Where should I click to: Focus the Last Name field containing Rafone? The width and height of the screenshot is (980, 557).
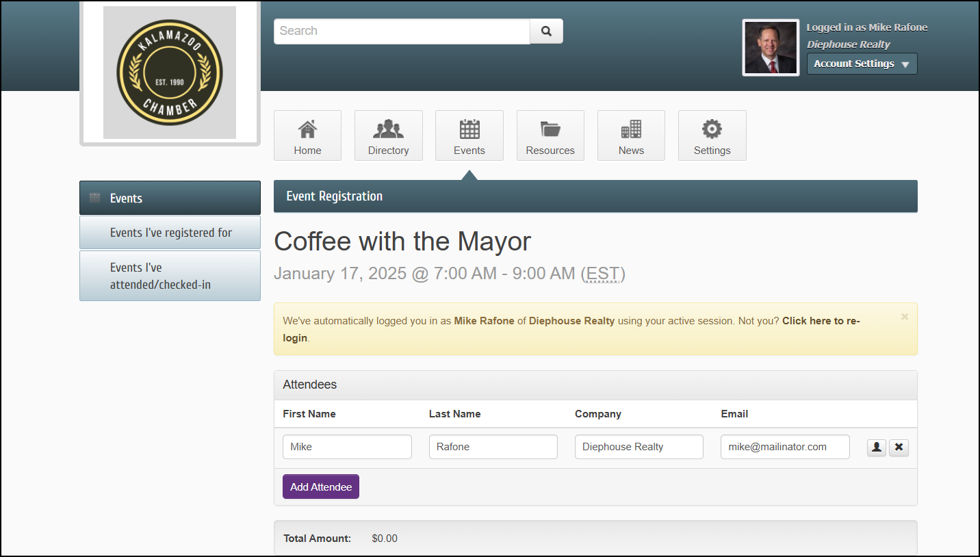[493, 447]
